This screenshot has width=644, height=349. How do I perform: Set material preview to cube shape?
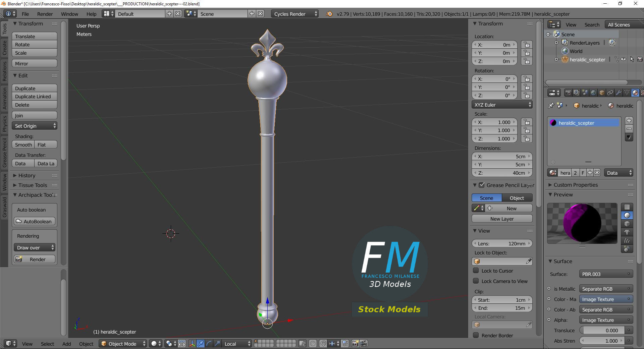pyautogui.click(x=627, y=224)
